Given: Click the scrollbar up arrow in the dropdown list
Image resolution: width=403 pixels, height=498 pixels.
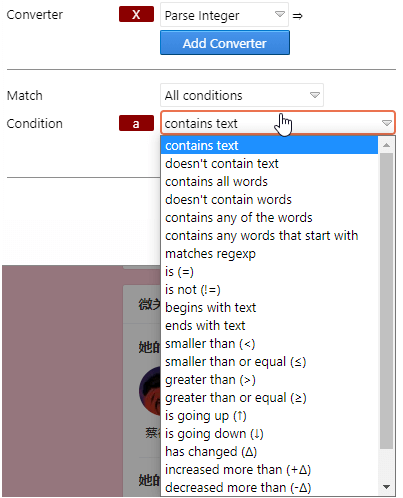Looking at the screenshot, I should pos(387,145).
